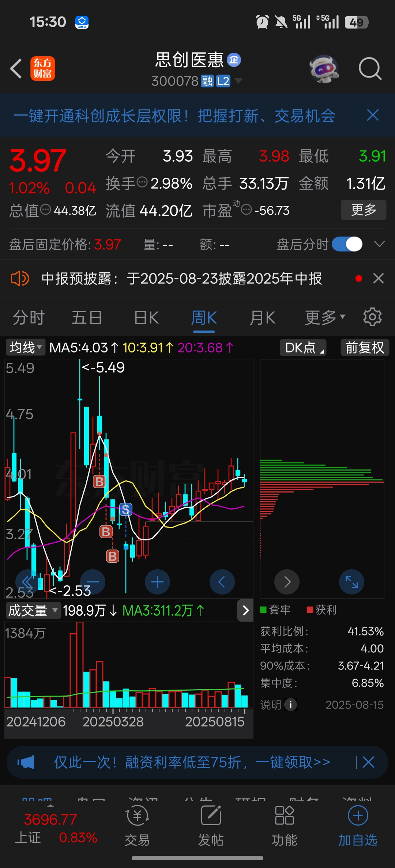
Task: Tap single left arrow chart button
Action: coord(222,582)
